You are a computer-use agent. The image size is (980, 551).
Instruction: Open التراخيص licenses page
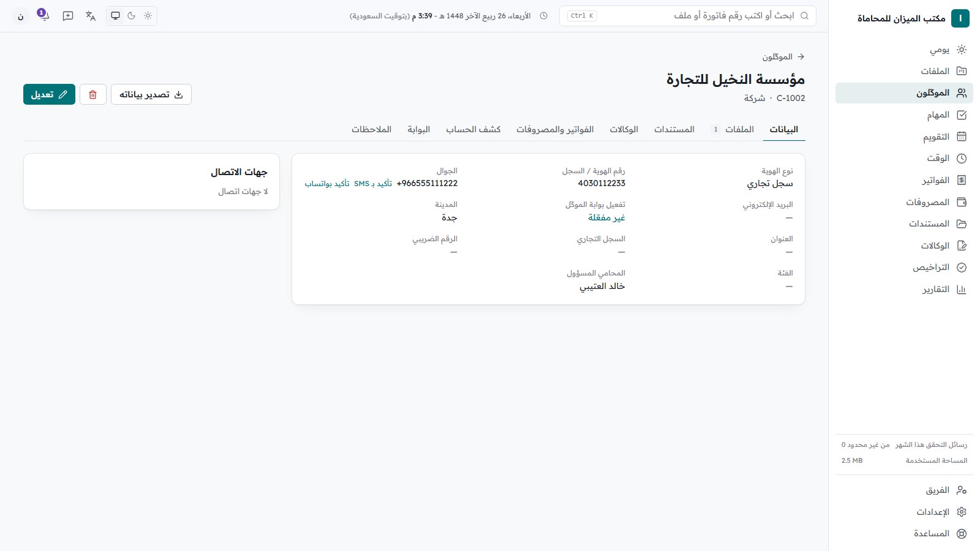(x=904, y=268)
